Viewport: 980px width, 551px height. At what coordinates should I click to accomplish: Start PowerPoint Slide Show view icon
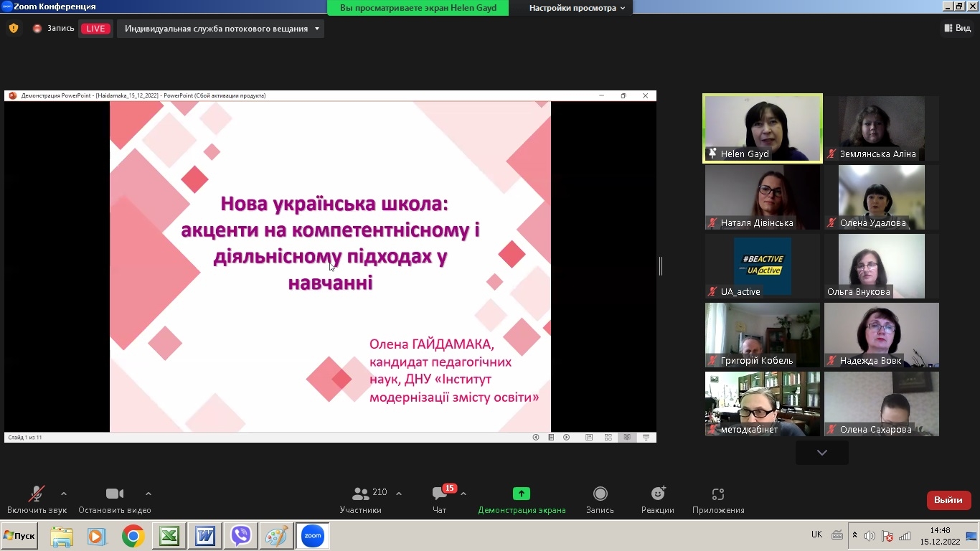pos(646,437)
